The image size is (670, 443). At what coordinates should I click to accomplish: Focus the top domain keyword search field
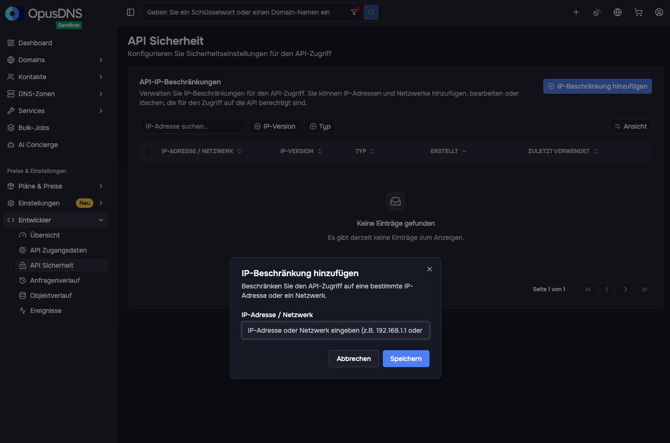click(x=246, y=12)
